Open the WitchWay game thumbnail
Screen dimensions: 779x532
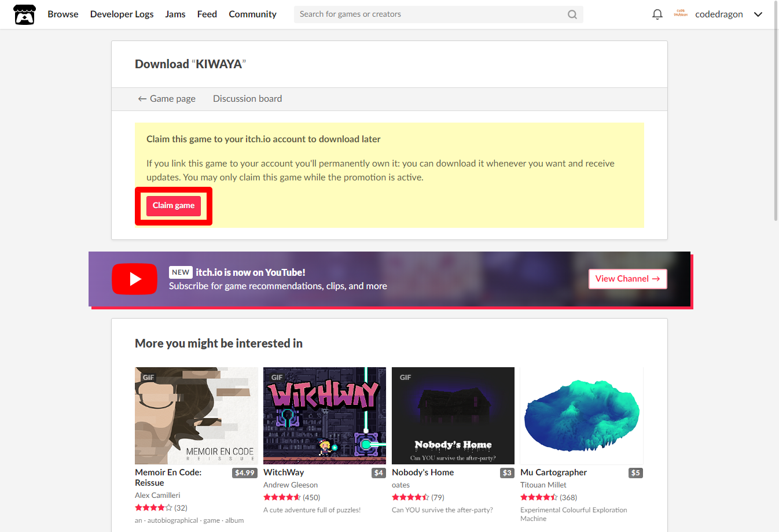[x=325, y=416]
